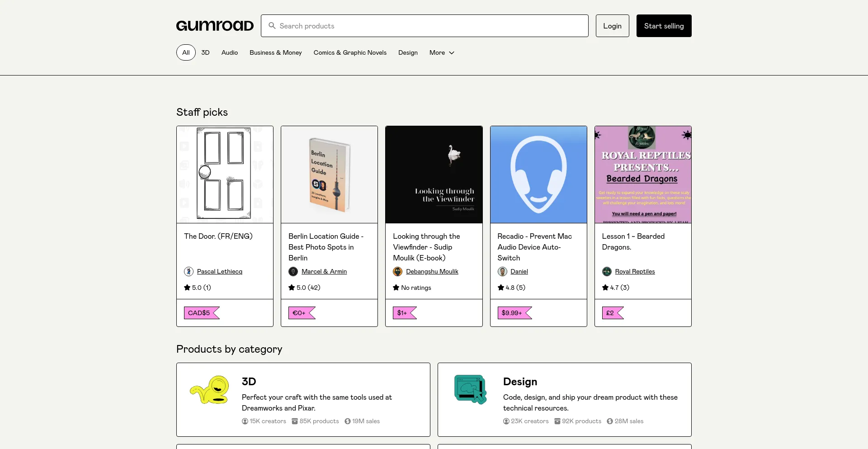
Task: Click Marcel & Armin's avatar icon
Action: coord(293,271)
